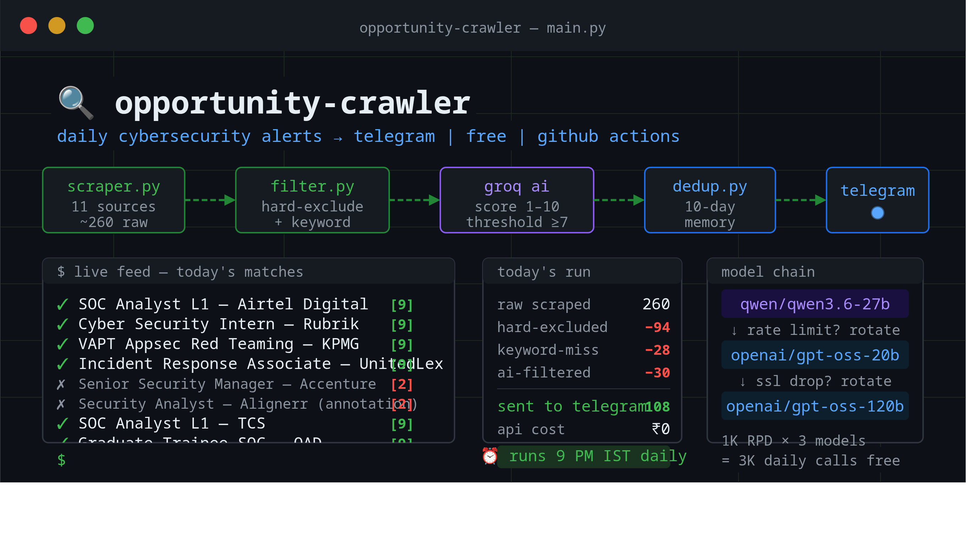980x546 pixels.
Task: Click arrow between scraper.py and filter.py
Action: (x=210, y=200)
